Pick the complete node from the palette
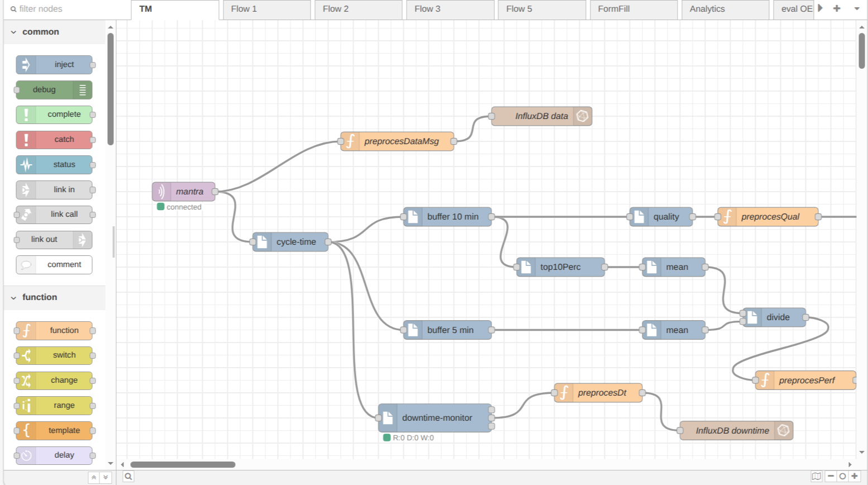 coord(54,115)
